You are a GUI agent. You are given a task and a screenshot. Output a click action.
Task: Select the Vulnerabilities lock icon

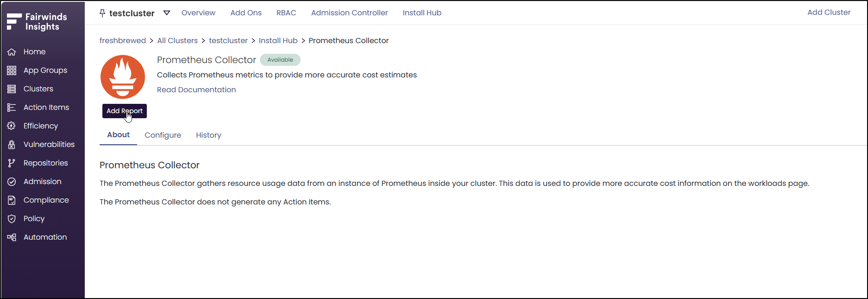click(x=12, y=145)
